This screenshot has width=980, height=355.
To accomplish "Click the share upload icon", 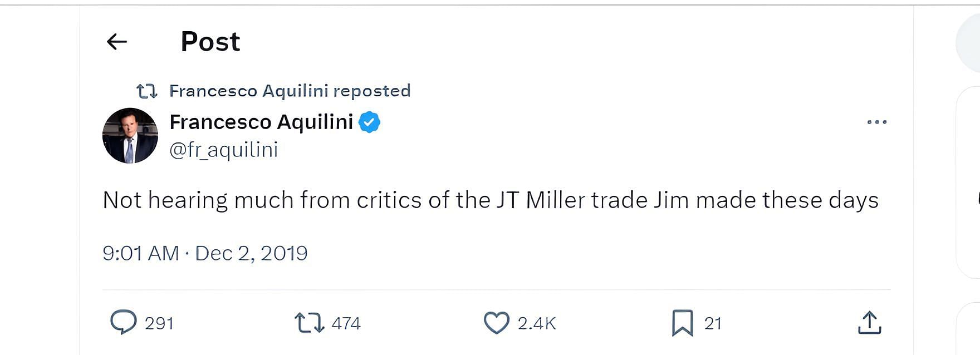I will click(x=869, y=323).
